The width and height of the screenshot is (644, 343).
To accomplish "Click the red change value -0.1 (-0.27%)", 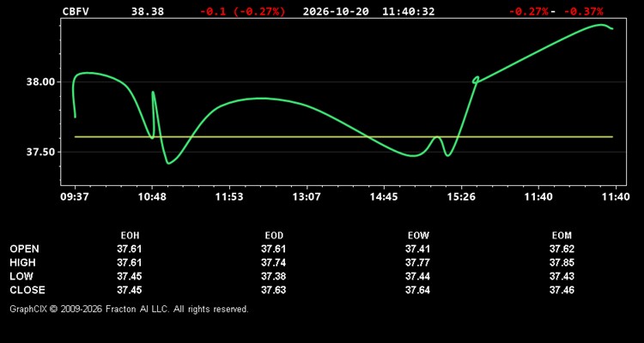I will pos(242,11).
